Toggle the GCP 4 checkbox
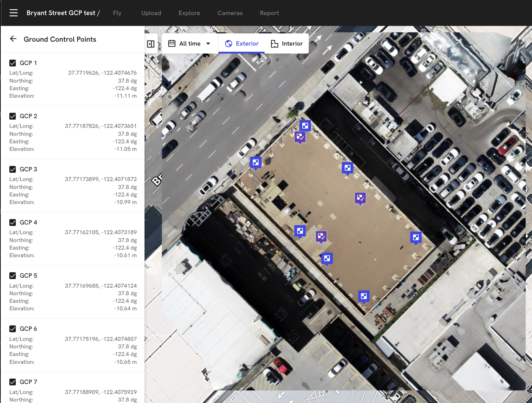The height and width of the screenshot is (403, 532). tap(13, 222)
